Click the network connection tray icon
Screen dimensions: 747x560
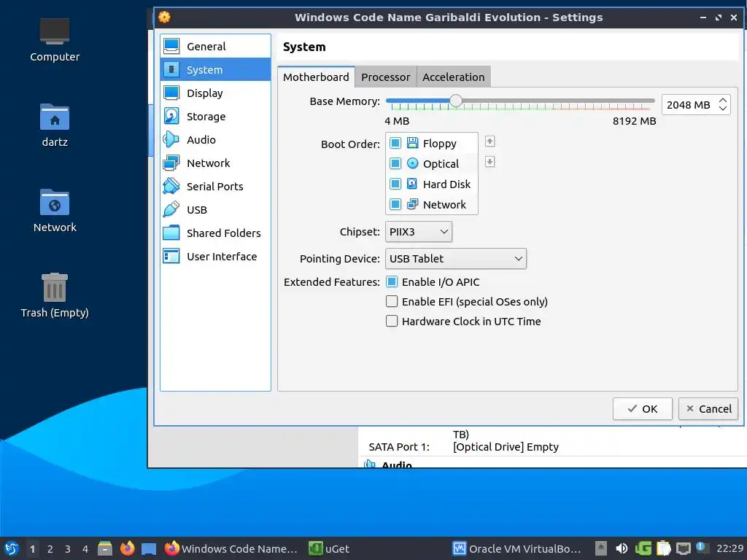click(x=683, y=548)
